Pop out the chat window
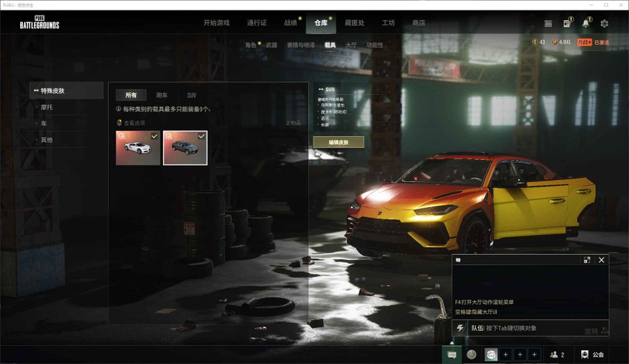This screenshot has width=629, height=364. click(x=587, y=260)
